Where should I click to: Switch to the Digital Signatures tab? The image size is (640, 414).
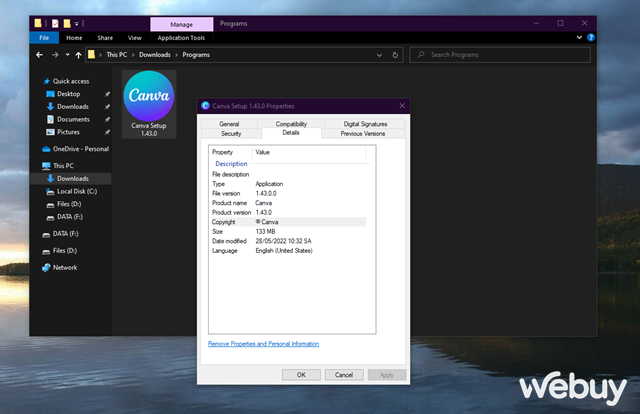[x=365, y=124]
